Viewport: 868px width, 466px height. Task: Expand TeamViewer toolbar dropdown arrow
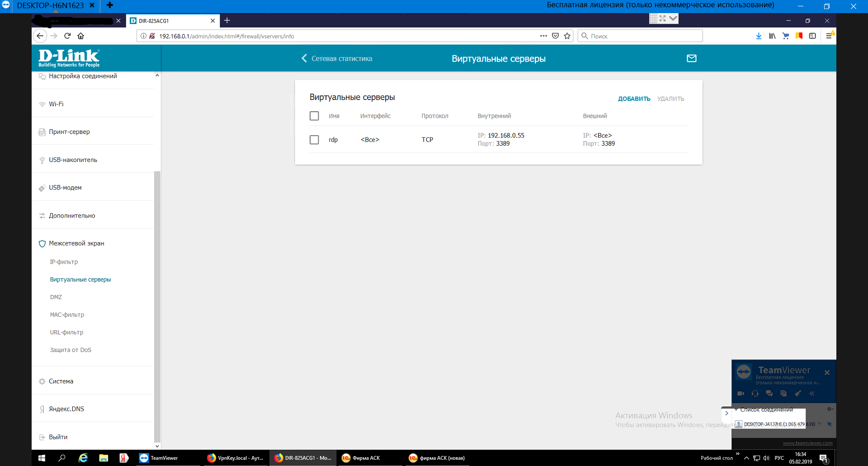tap(673, 19)
